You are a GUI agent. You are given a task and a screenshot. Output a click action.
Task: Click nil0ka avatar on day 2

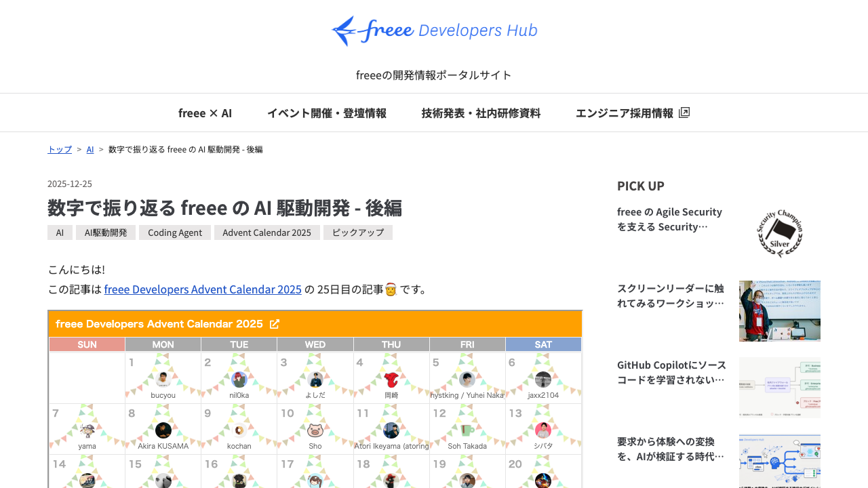(x=239, y=380)
